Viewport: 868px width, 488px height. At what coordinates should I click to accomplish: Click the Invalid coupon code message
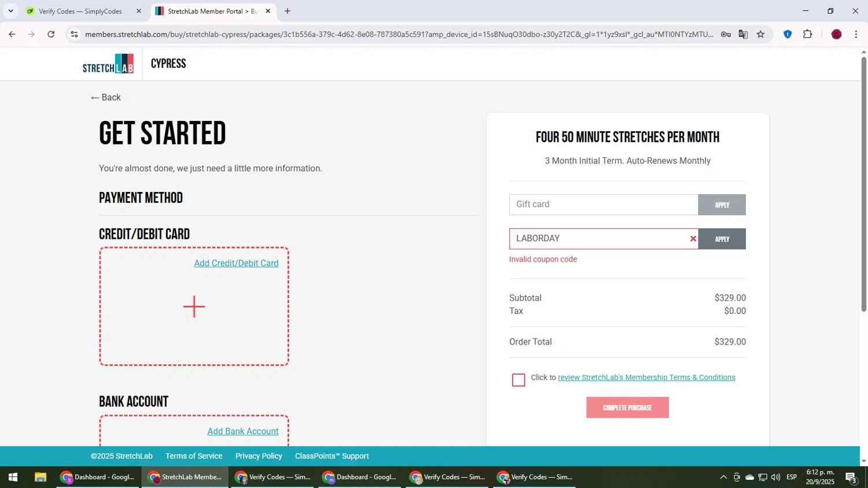(x=543, y=259)
